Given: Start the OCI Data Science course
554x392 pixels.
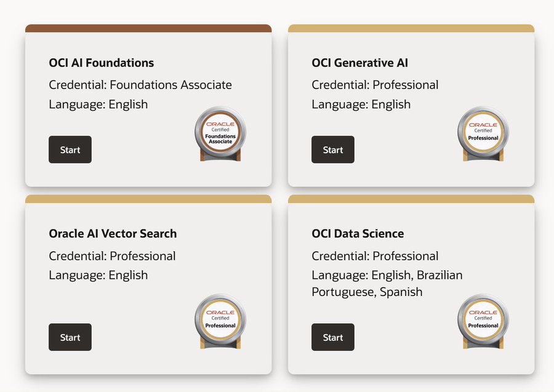Looking at the screenshot, I should [332, 337].
